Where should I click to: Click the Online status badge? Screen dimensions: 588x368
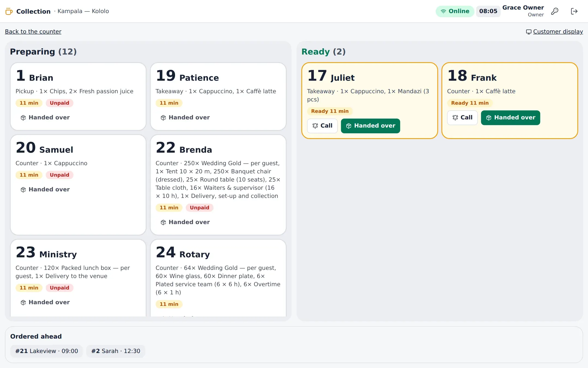coord(455,11)
